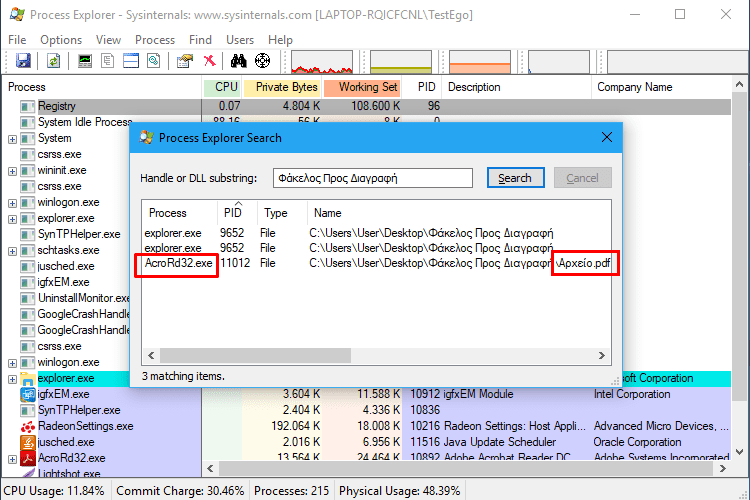Viewport: 750px width, 500px height.
Task: Click the results scroll right arrow
Action: coord(602,356)
